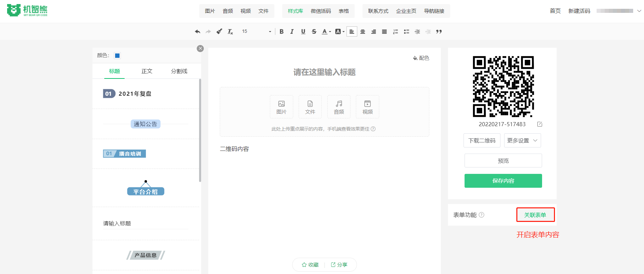The width and height of the screenshot is (644, 274).
Task: Click the title input placeholder field
Action: 324,72
